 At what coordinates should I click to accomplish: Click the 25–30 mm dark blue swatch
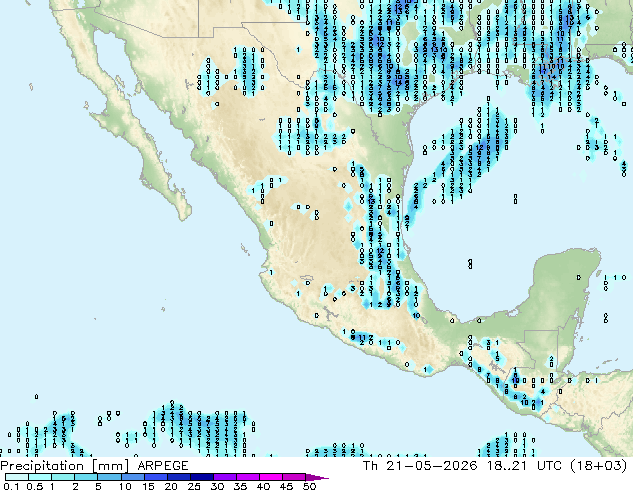click(201, 477)
